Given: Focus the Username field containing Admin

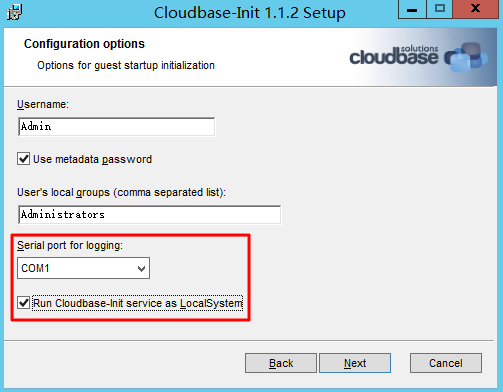Looking at the screenshot, I should click(117, 127).
